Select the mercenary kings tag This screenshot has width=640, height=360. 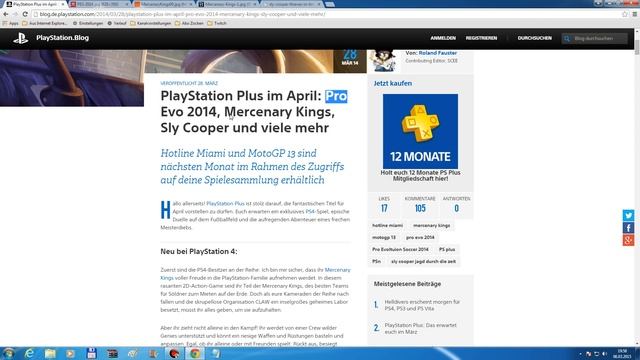(431, 225)
